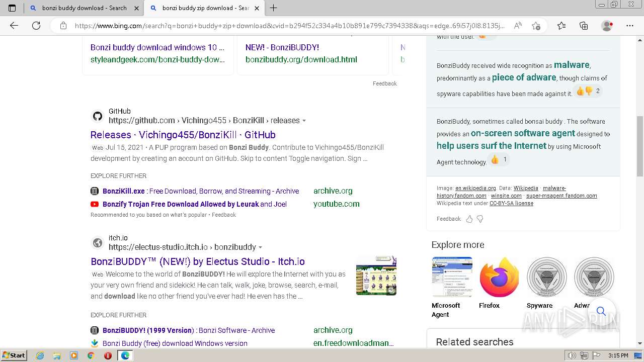Open the Collections panel
The image size is (644, 362).
[584, 26]
